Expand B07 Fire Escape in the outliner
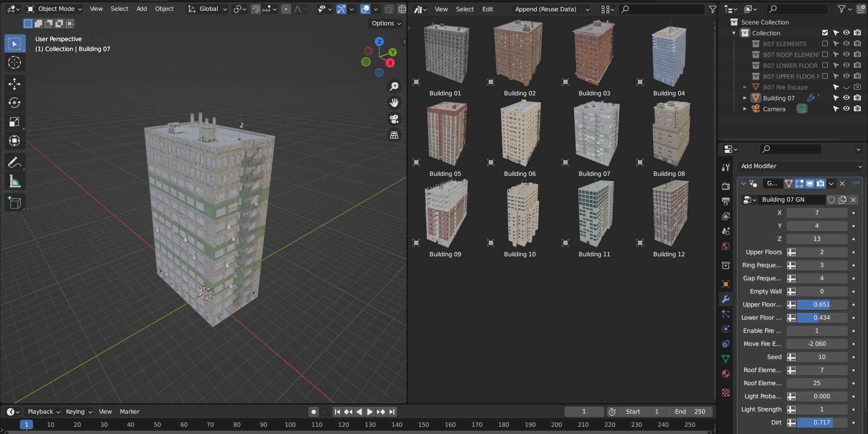The image size is (868, 434). 745,87
